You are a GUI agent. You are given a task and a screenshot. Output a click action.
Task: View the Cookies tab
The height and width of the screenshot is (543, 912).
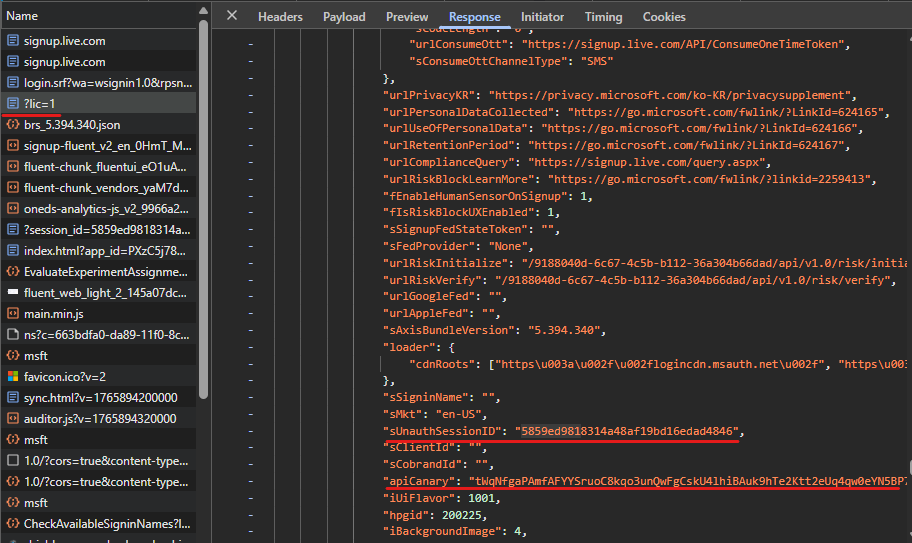(x=664, y=17)
